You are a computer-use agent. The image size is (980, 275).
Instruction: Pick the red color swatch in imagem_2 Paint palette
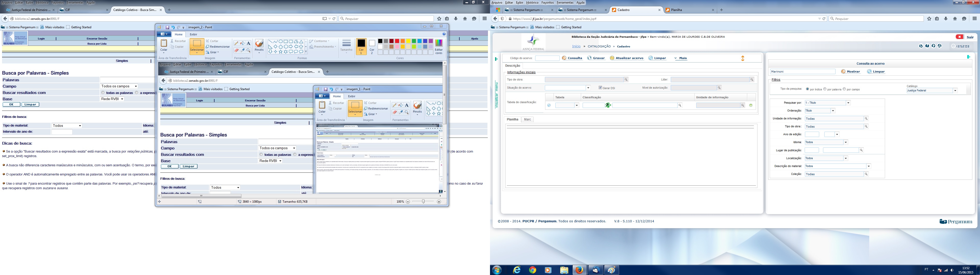tap(397, 41)
